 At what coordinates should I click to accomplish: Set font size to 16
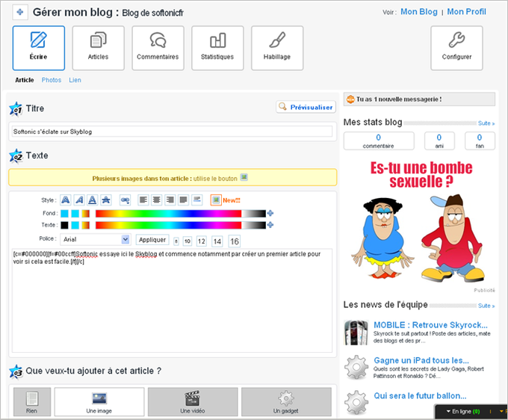(235, 241)
